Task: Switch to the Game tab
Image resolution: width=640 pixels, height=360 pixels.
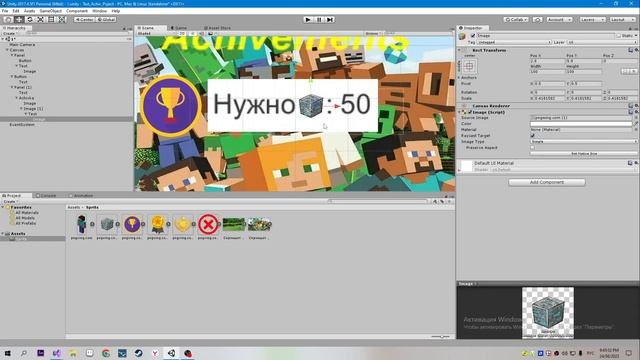Action: tap(178, 28)
